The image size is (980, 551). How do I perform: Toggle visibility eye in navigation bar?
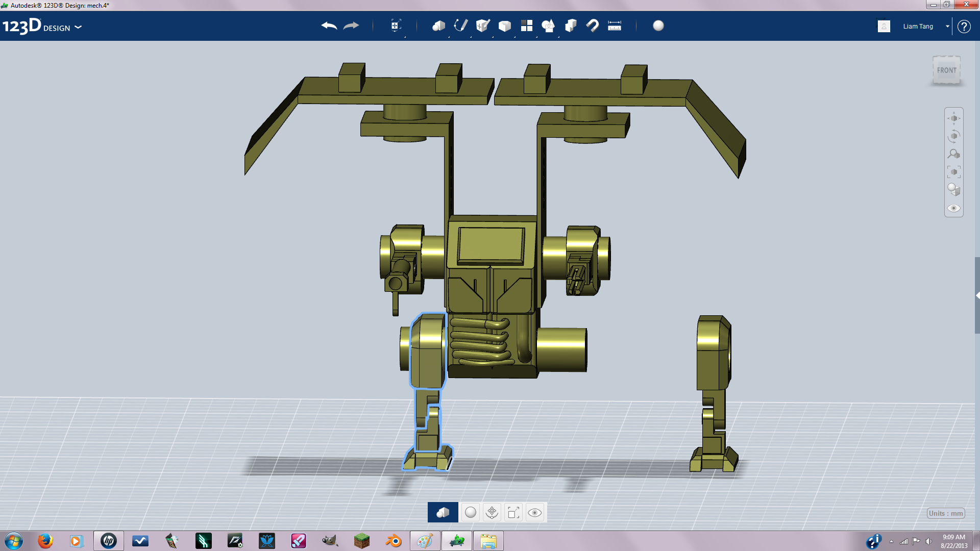pos(954,208)
